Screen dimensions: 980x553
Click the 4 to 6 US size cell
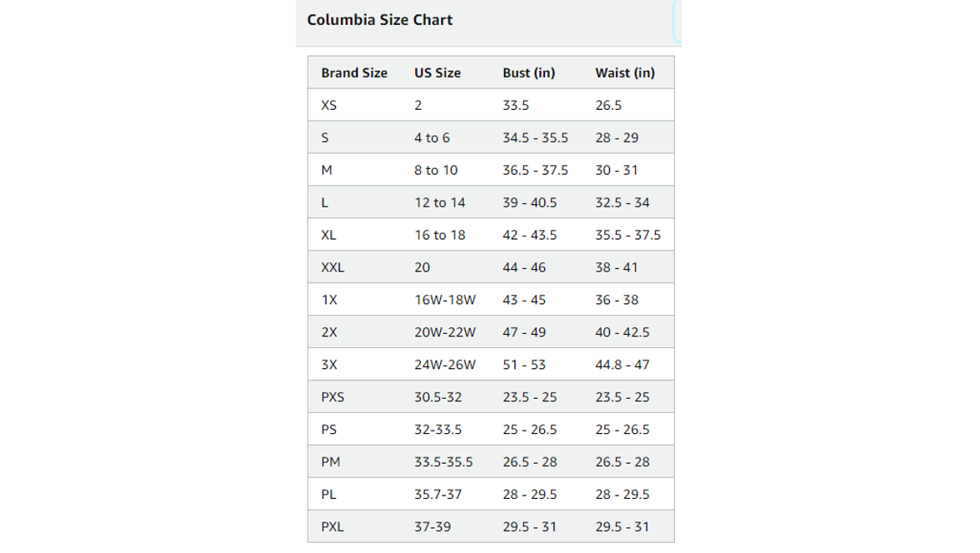coord(432,138)
